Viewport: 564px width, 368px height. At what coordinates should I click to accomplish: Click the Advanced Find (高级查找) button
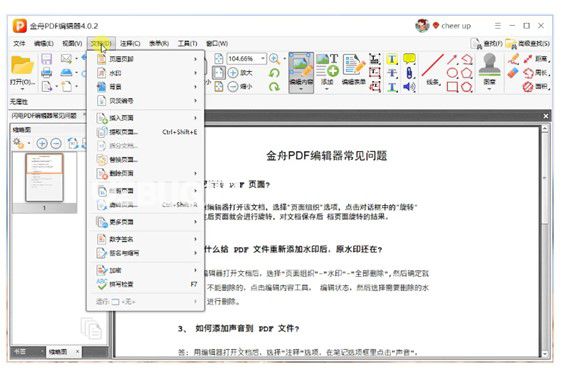click(528, 44)
